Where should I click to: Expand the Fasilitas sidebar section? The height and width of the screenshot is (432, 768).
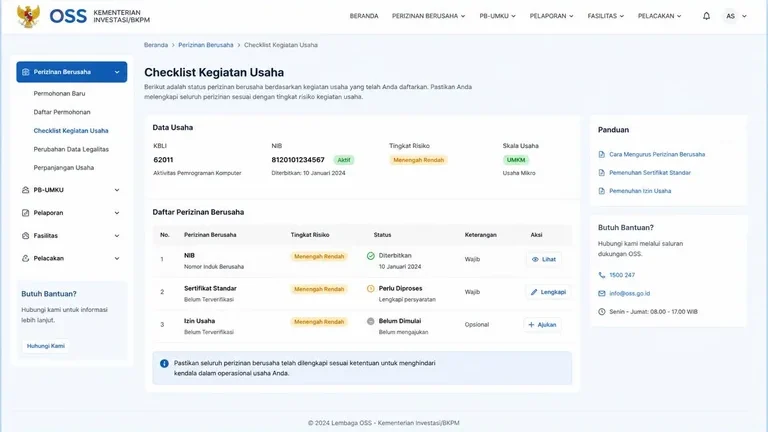click(72, 236)
